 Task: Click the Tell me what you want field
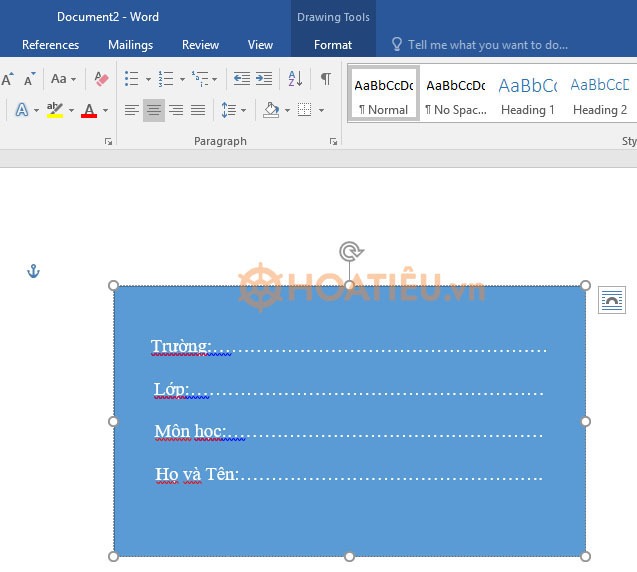[x=488, y=45]
